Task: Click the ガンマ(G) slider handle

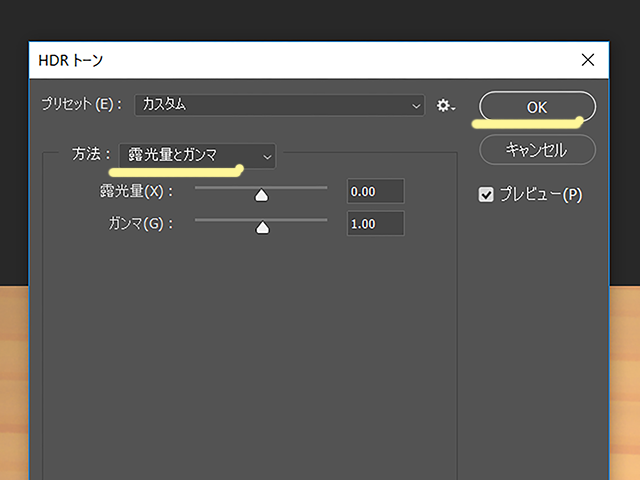Action: click(263, 228)
